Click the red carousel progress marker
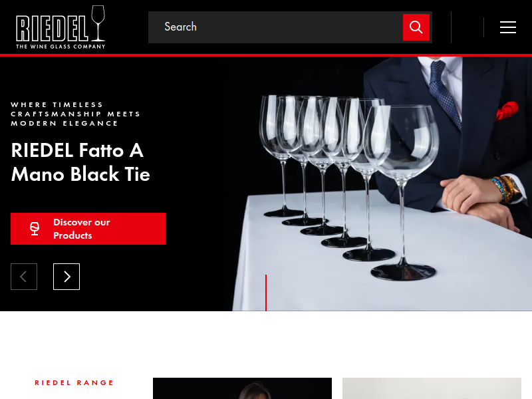532x399 pixels. (x=266, y=293)
